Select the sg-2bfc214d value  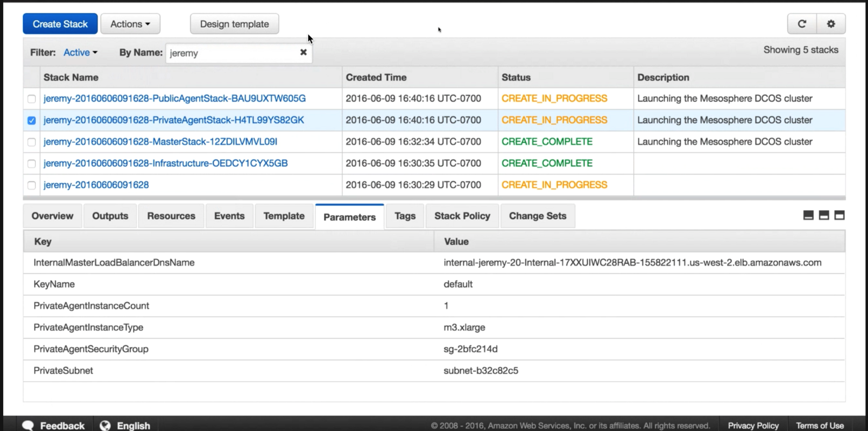click(x=470, y=349)
